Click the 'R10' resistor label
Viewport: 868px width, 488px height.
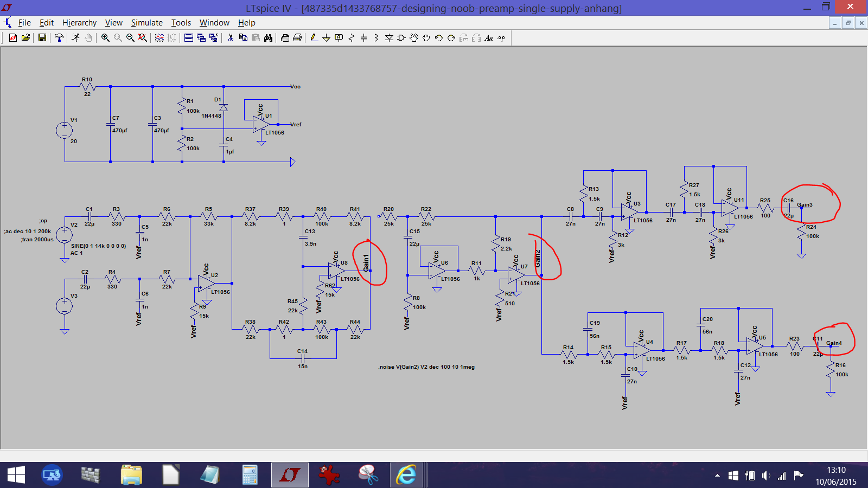pos(87,80)
